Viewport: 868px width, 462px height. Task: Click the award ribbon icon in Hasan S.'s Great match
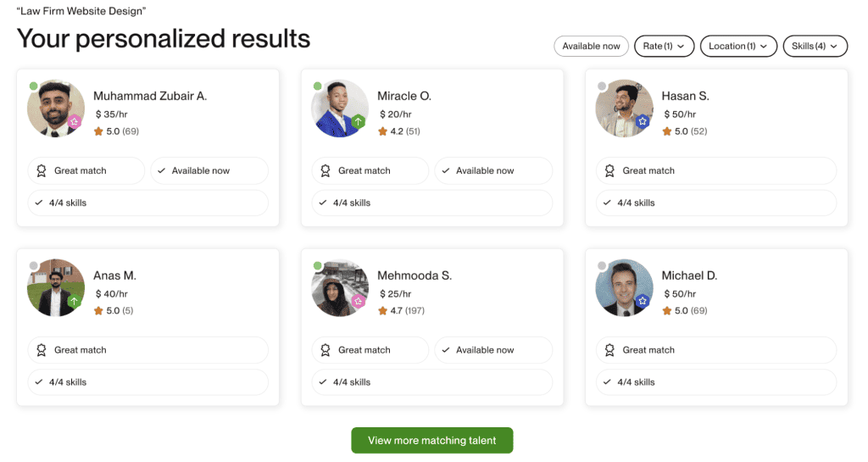click(x=609, y=170)
